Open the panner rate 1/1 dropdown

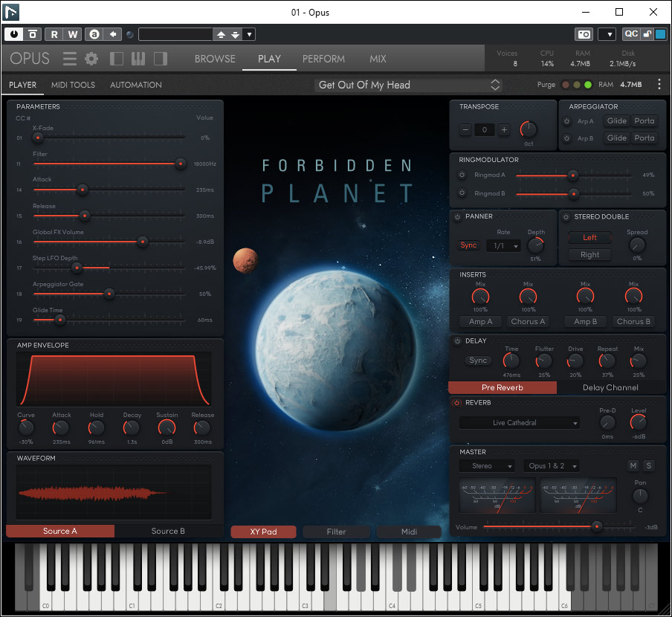point(504,246)
